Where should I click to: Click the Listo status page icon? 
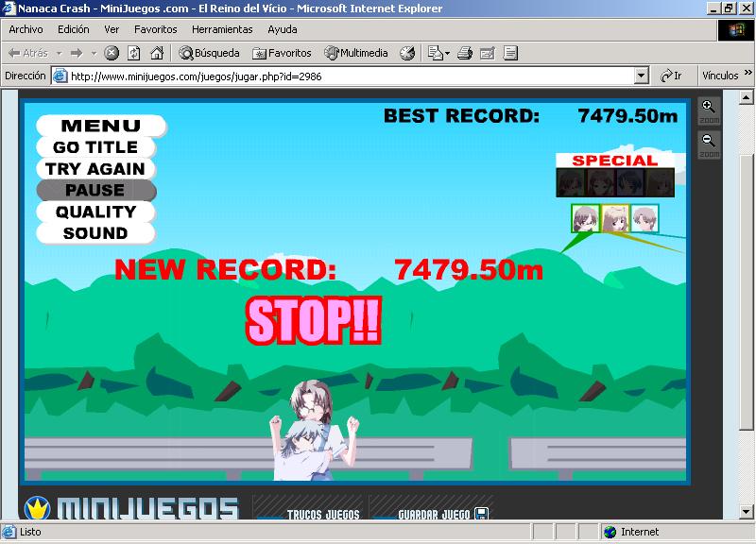click(x=9, y=532)
